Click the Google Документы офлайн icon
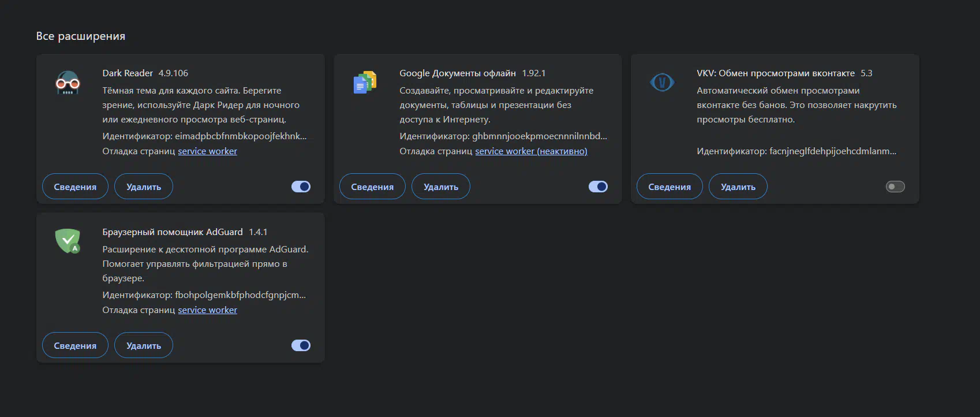 point(365,83)
